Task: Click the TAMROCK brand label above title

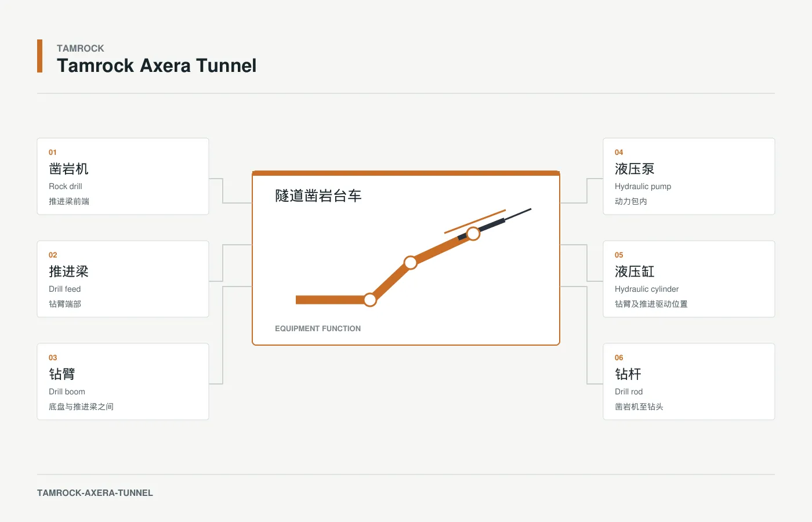Action: pos(81,48)
